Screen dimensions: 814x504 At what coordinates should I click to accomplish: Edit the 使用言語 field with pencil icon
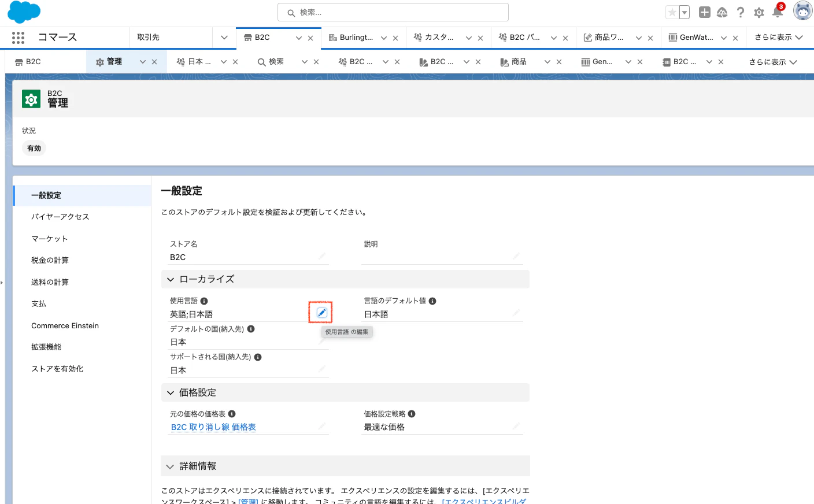point(321,313)
